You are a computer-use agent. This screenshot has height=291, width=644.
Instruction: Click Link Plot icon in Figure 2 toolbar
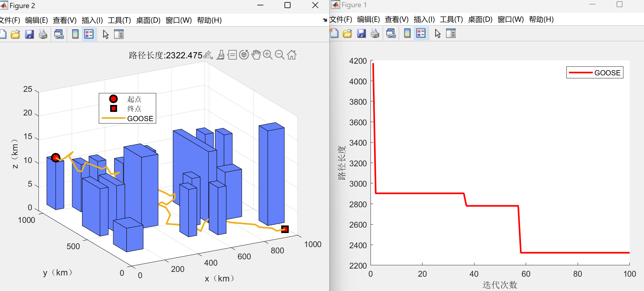[x=59, y=34]
